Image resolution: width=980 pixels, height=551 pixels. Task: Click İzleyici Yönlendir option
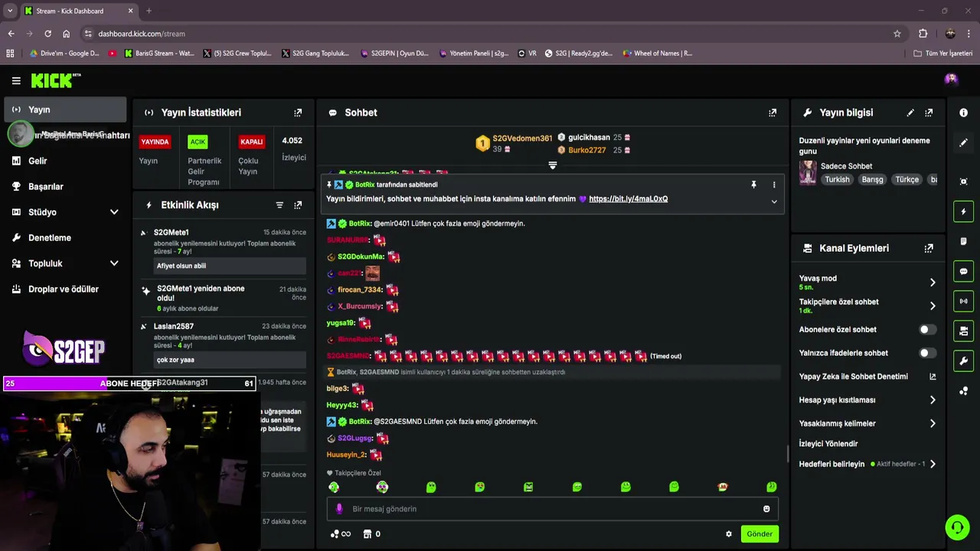[828, 444]
